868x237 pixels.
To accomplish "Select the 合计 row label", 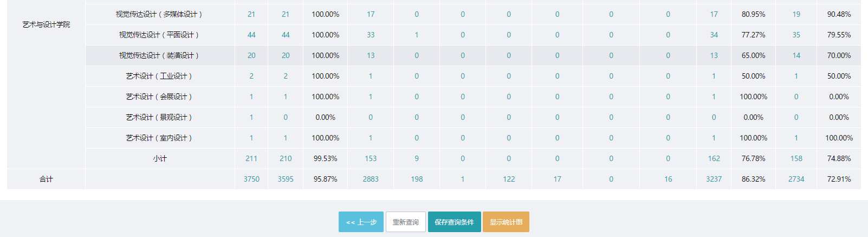I will [46, 179].
